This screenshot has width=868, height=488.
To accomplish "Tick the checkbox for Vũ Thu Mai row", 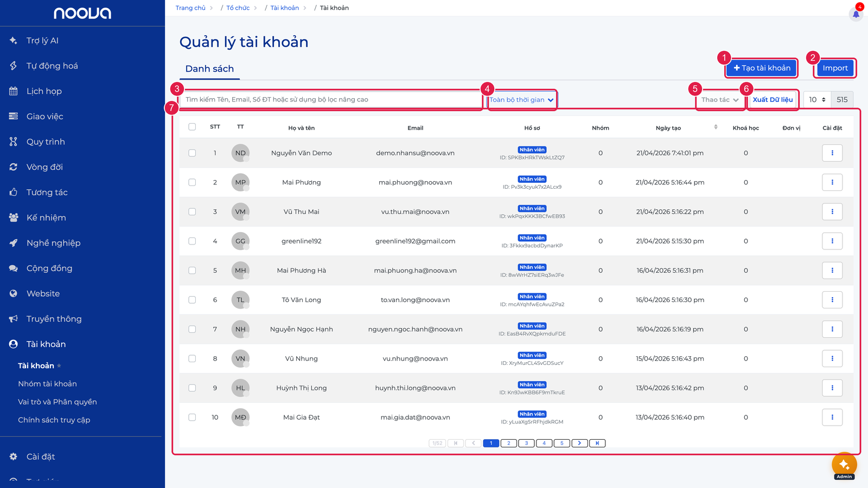I will click(x=192, y=211).
